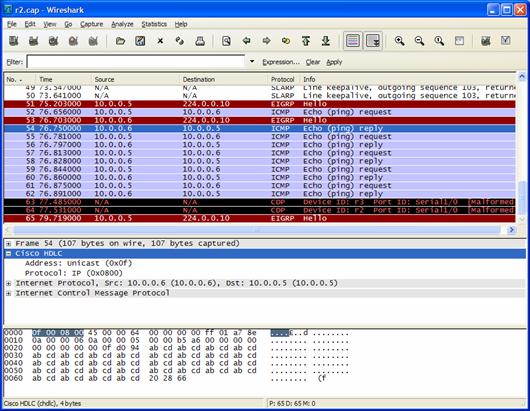Click the Zoom out toolbar icon
Viewport: 530px width, 411px height.
(x=419, y=41)
